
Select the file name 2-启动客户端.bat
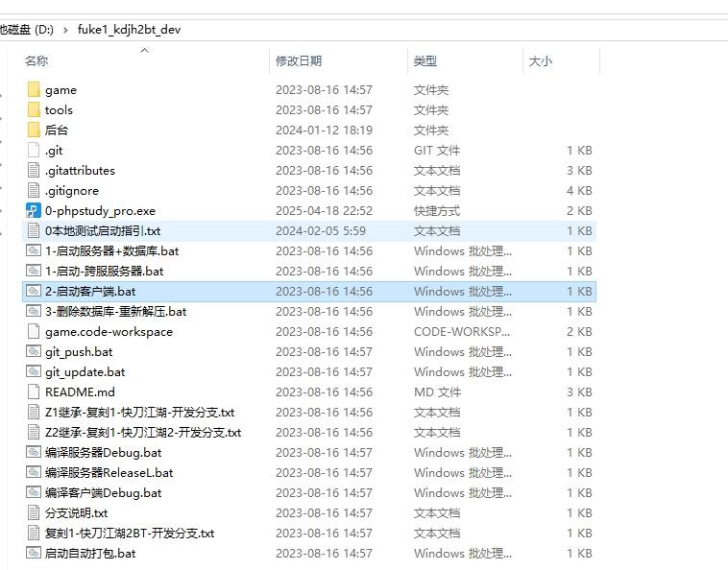[x=90, y=292]
